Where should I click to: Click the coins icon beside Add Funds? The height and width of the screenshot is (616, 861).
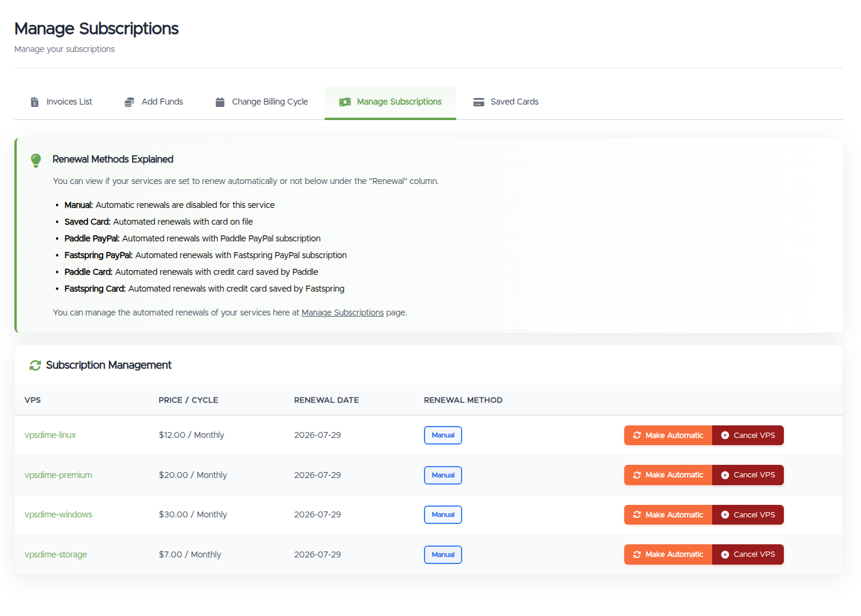(129, 102)
